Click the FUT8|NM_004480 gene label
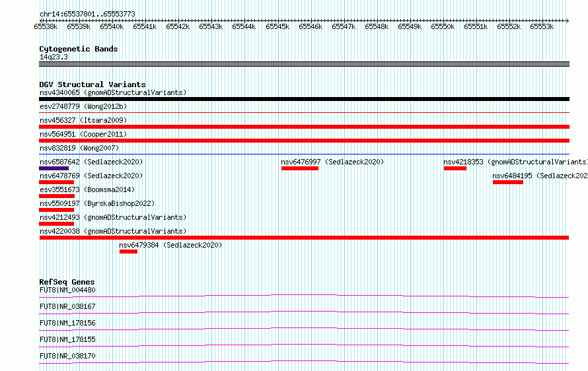 click(x=67, y=290)
